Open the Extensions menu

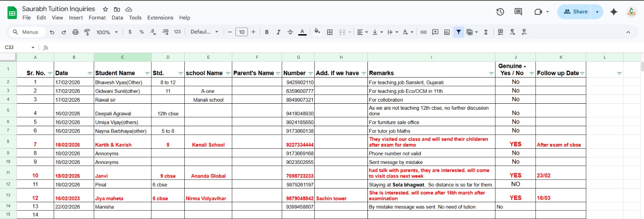160,18
